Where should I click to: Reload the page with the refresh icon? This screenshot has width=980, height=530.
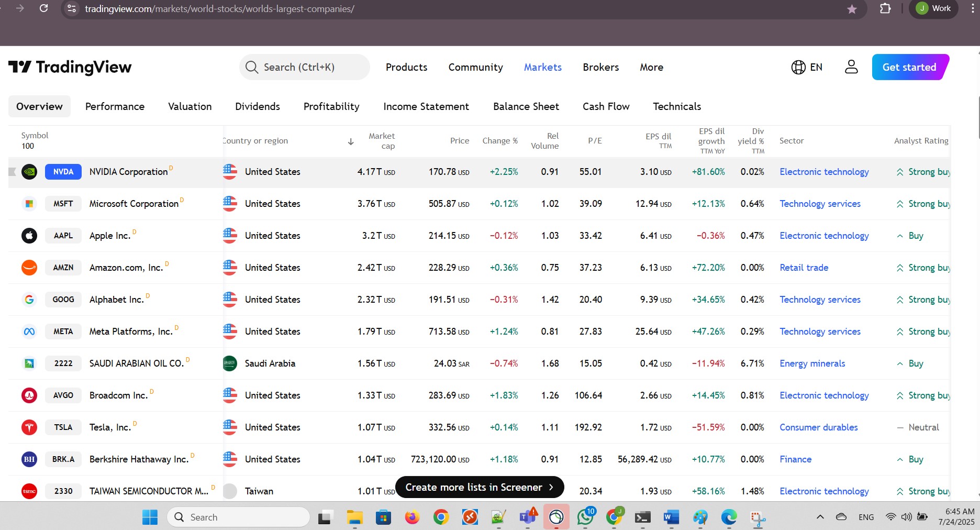(x=44, y=8)
